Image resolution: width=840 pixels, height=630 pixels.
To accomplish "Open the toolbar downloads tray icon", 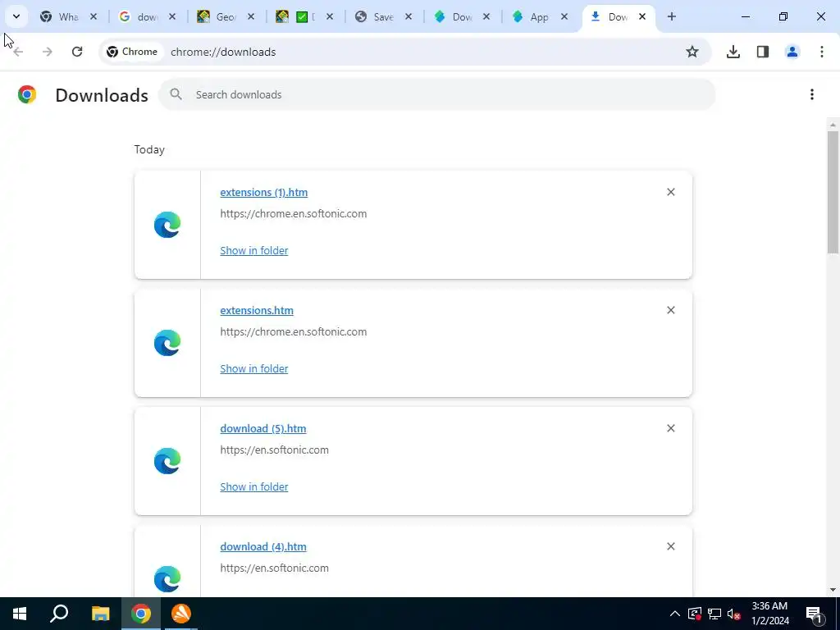I will (x=733, y=52).
